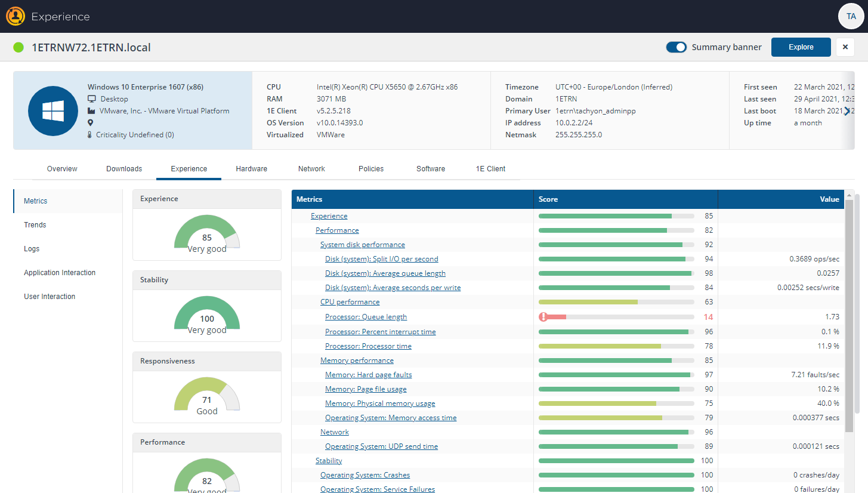The image size is (868, 493).
Task: Select Metrics in the side menu
Action: click(68, 201)
